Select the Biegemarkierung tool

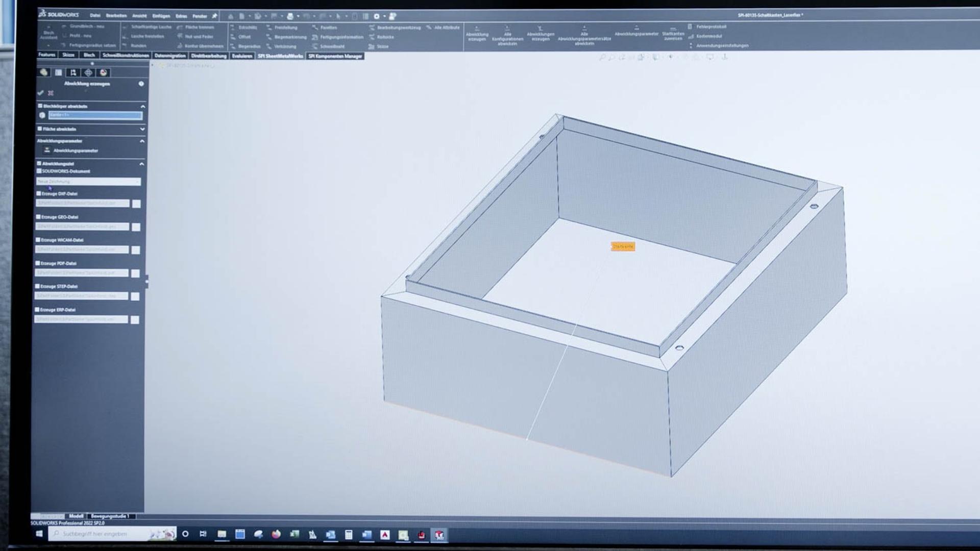coord(286,37)
